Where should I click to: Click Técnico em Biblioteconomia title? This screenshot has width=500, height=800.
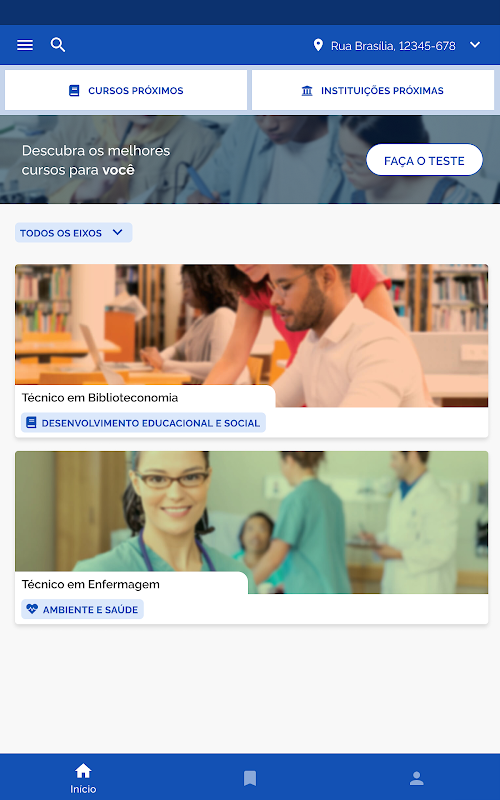point(100,397)
